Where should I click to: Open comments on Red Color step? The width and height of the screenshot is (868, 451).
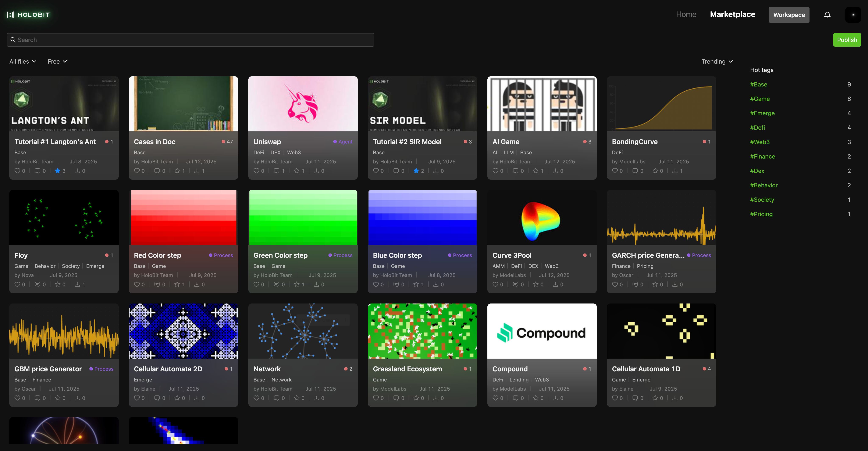click(x=157, y=284)
